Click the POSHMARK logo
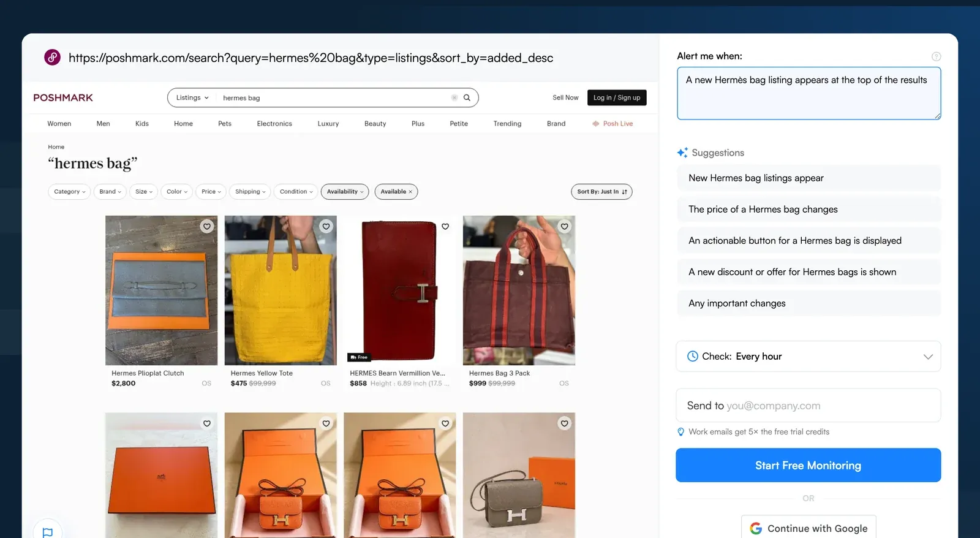Viewport: 980px width, 538px height. 63,97
